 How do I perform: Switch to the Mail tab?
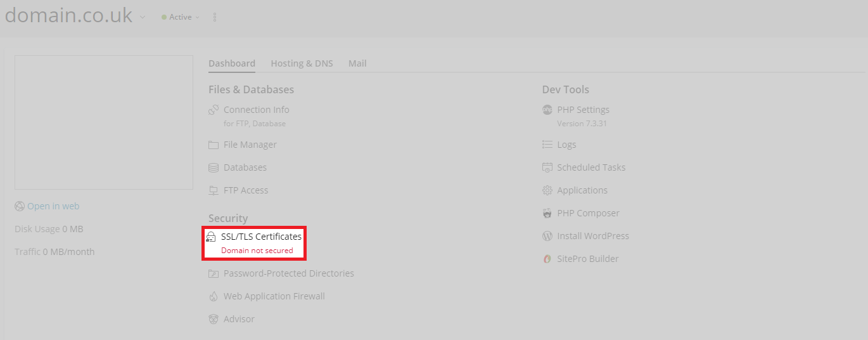coord(357,63)
